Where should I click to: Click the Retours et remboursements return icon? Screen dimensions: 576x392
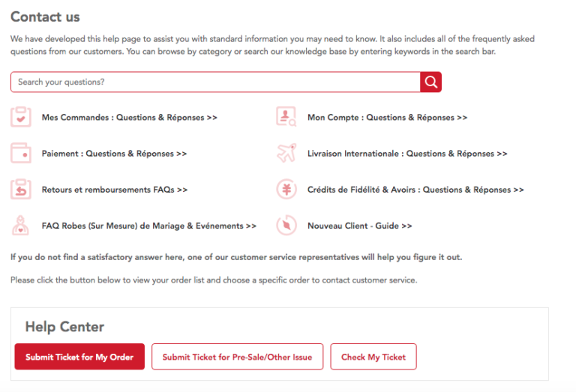[21, 190]
